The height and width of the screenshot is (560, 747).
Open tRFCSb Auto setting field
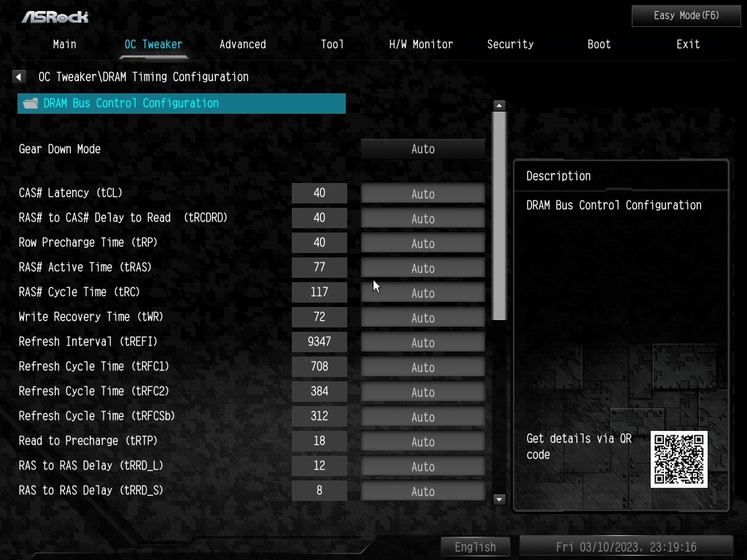(x=423, y=416)
